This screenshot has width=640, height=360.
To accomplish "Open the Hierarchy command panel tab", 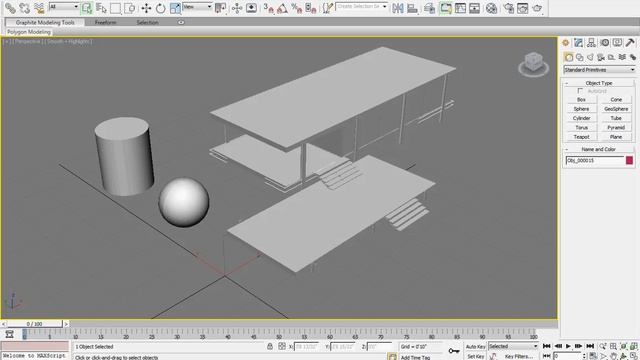I will 591,42.
